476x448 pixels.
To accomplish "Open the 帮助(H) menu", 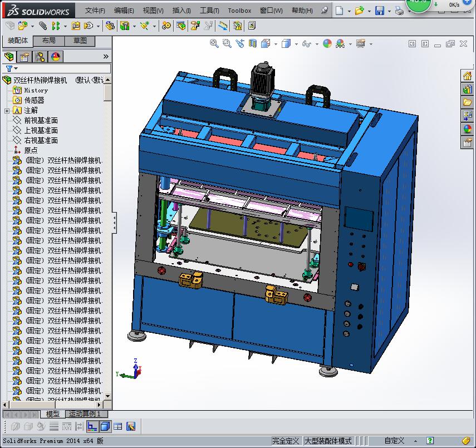I will click(302, 11).
